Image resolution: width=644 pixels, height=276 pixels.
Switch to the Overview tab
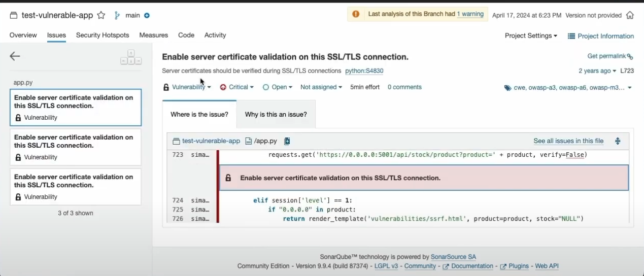point(23,35)
